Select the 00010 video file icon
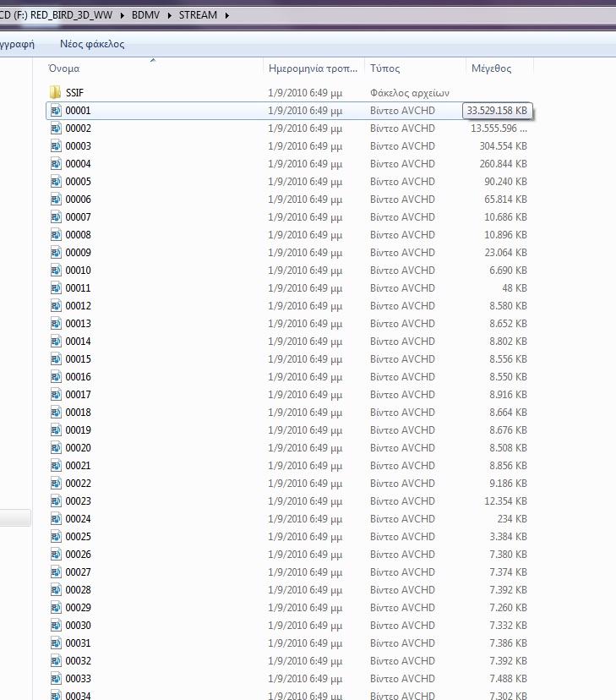This screenshot has height=700, width=616. click(x=56, y=270)
